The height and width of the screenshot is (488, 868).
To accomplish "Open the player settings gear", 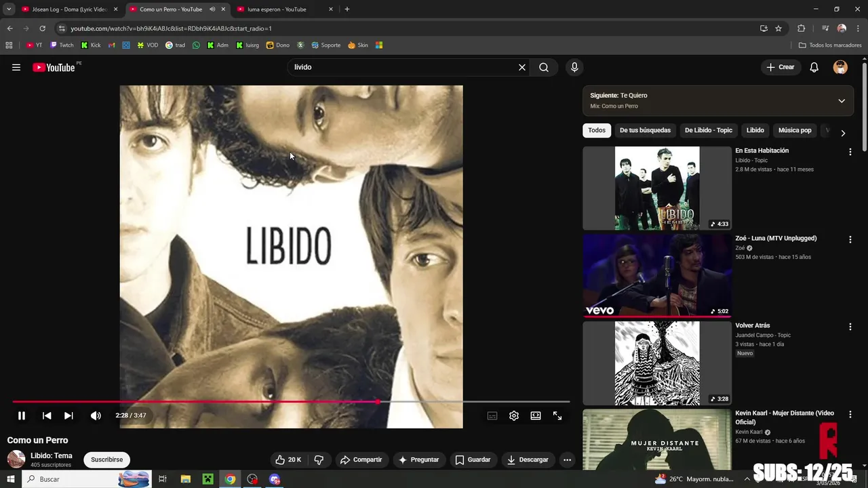I will coord(514,415).
